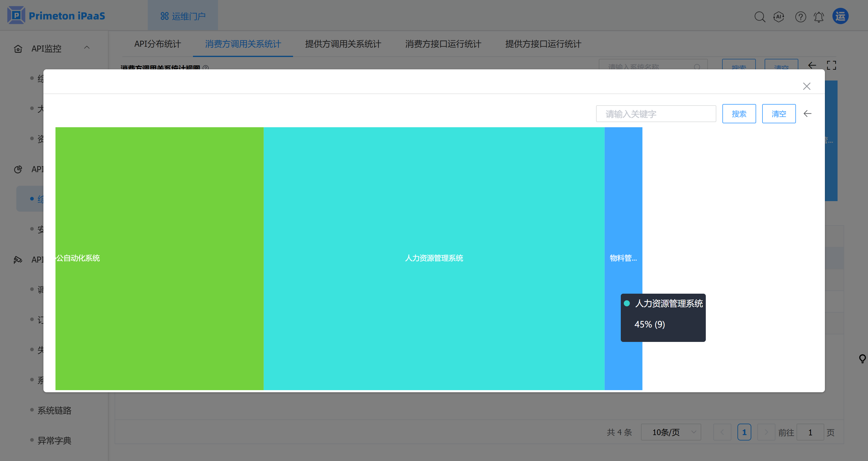Open the 运维门户 portal menu
Image resolution: width=868 pixels, height=461 pixels.
183,16
